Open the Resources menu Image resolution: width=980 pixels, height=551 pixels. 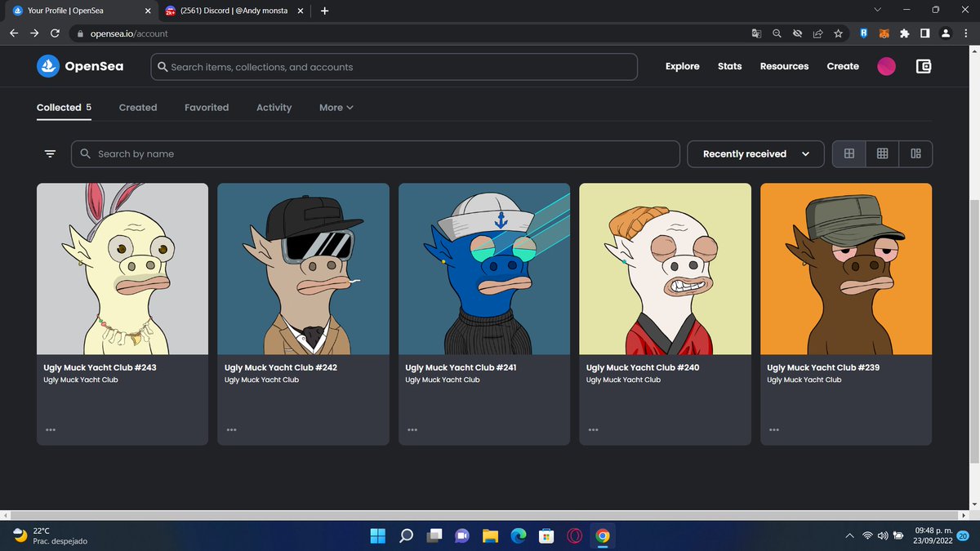[784, 66]
